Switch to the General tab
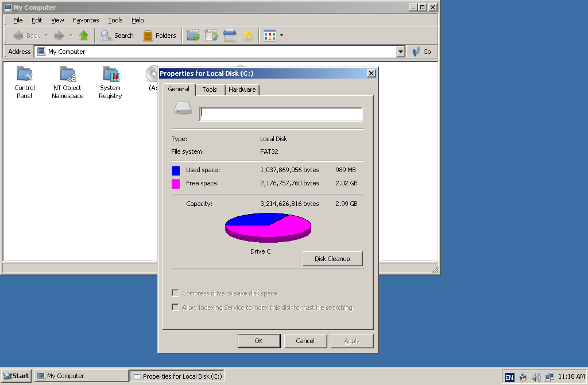The height and width of the screenshot is (385, 588). click(179, 89)
